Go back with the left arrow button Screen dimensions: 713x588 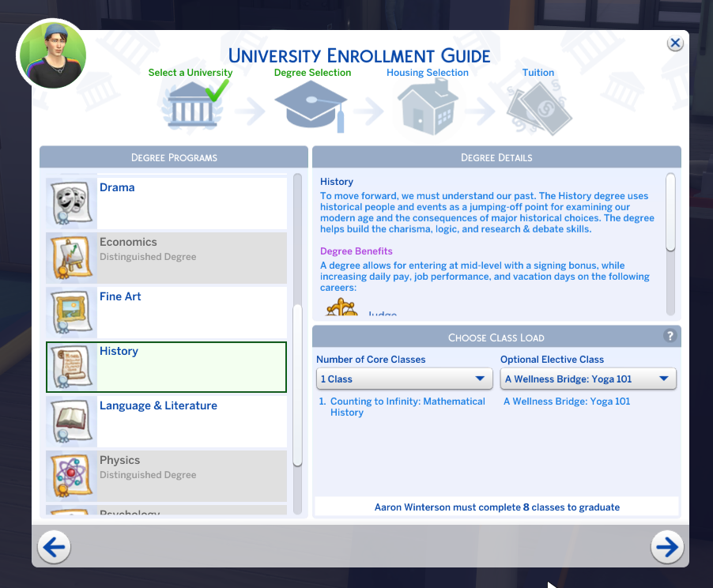[54, 547]
